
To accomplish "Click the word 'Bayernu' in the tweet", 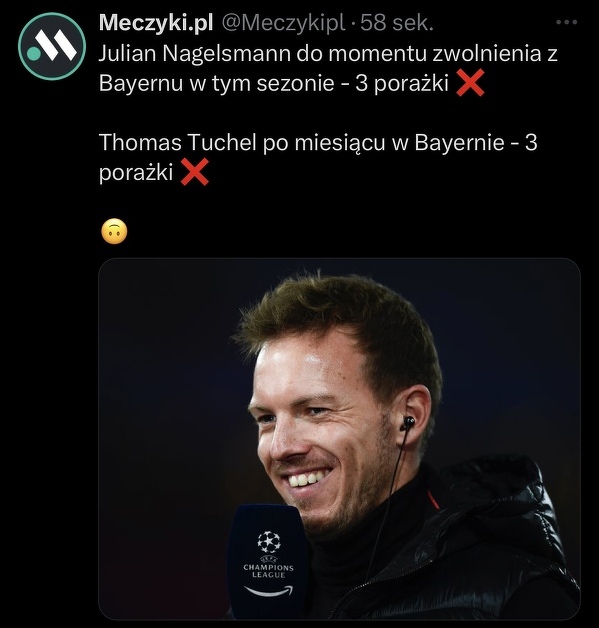I will click(x=141, y=83).
